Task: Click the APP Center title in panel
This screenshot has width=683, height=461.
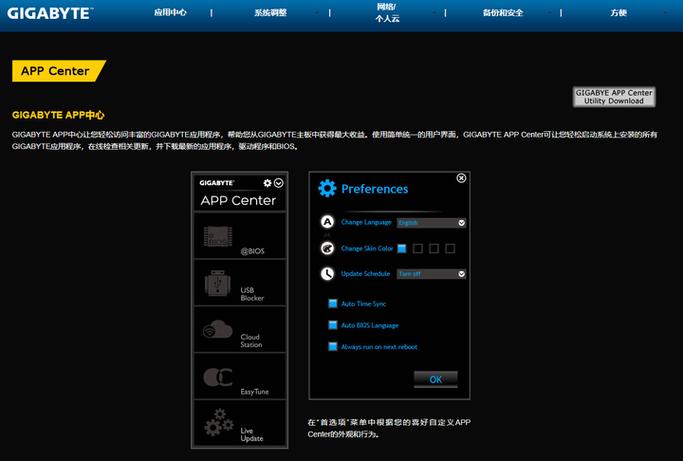Action: coord(238,200)
